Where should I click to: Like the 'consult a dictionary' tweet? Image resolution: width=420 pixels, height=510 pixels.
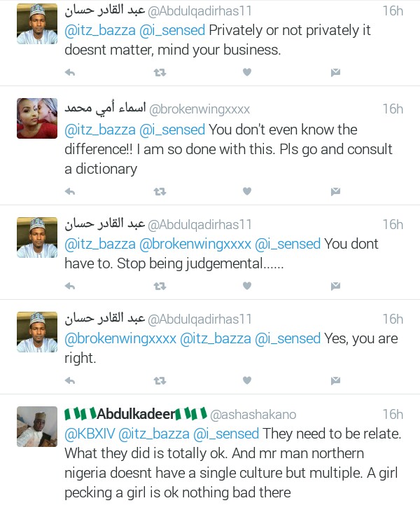tap(247, 191)
